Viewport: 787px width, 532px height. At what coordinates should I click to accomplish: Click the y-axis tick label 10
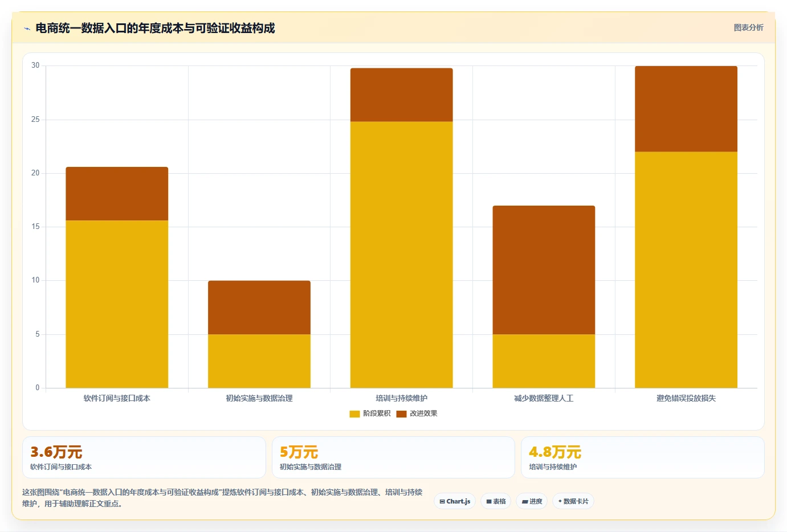pos(35,280)
